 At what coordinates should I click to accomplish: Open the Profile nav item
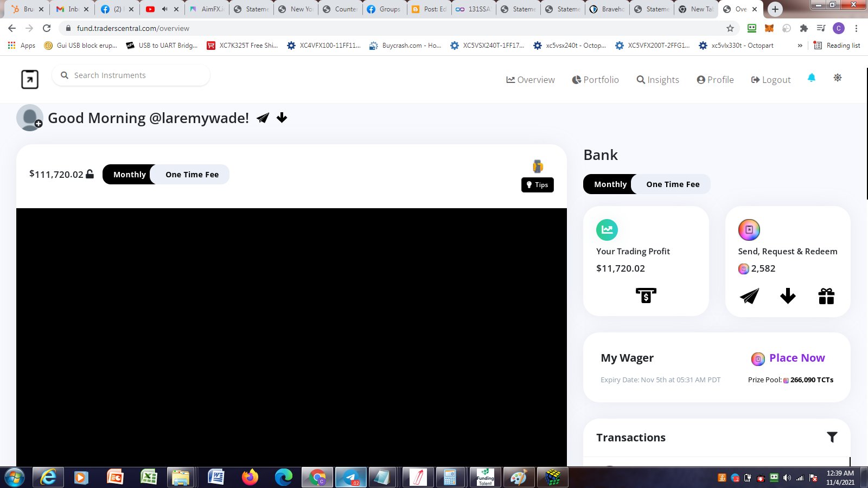tap(715, 80)
